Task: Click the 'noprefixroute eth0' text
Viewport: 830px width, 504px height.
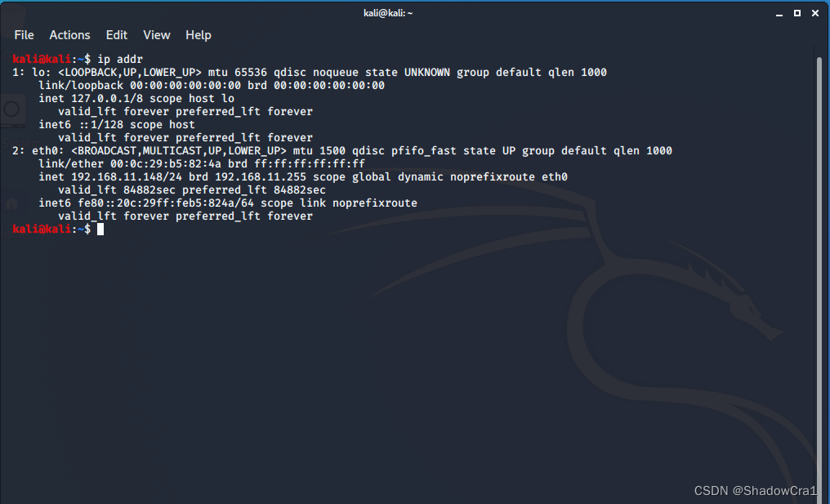Action: coord(509,176)
